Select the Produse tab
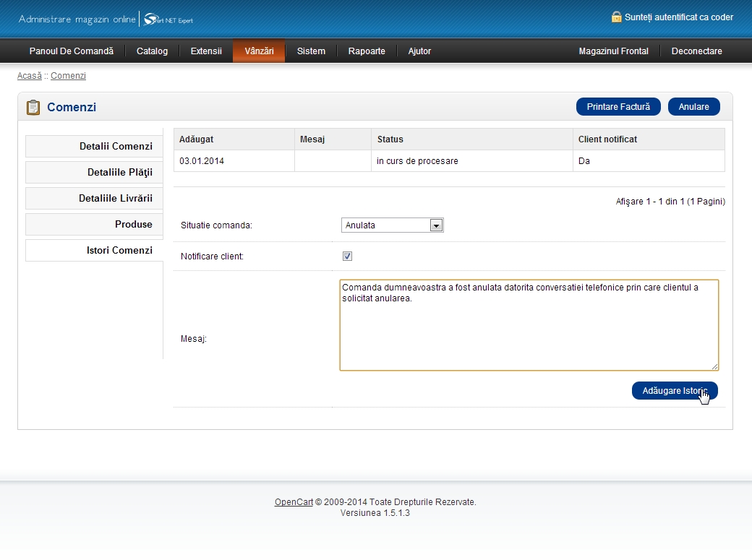 point(94,225)
